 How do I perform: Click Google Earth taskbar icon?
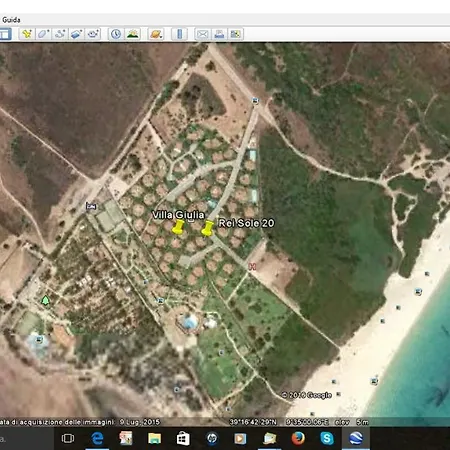356,438
